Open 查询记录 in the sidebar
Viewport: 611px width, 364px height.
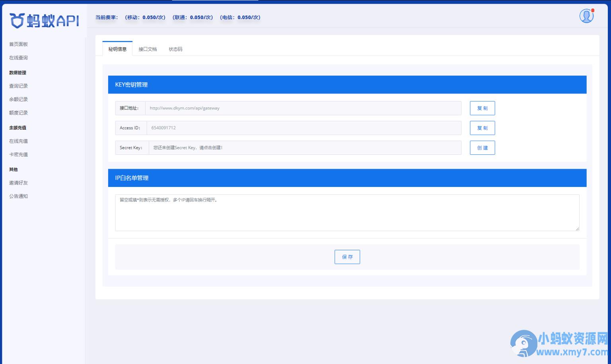(18, 86)
